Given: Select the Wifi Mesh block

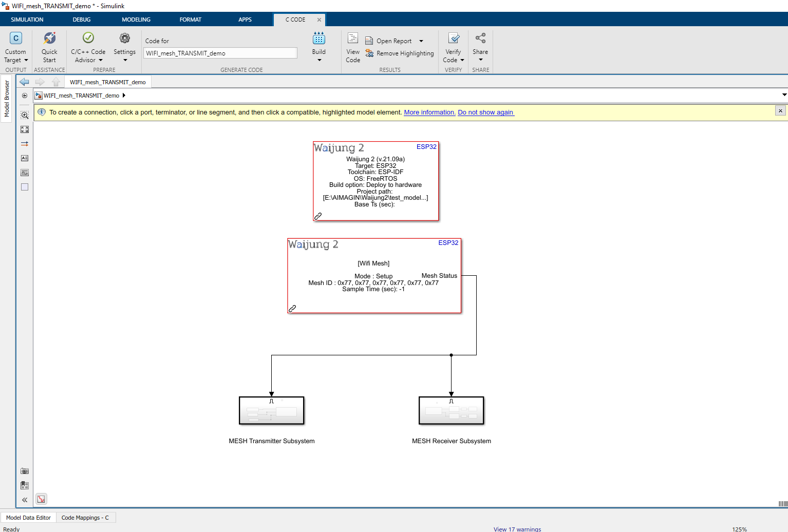Looking at the screenshot, I should (374, 276).
